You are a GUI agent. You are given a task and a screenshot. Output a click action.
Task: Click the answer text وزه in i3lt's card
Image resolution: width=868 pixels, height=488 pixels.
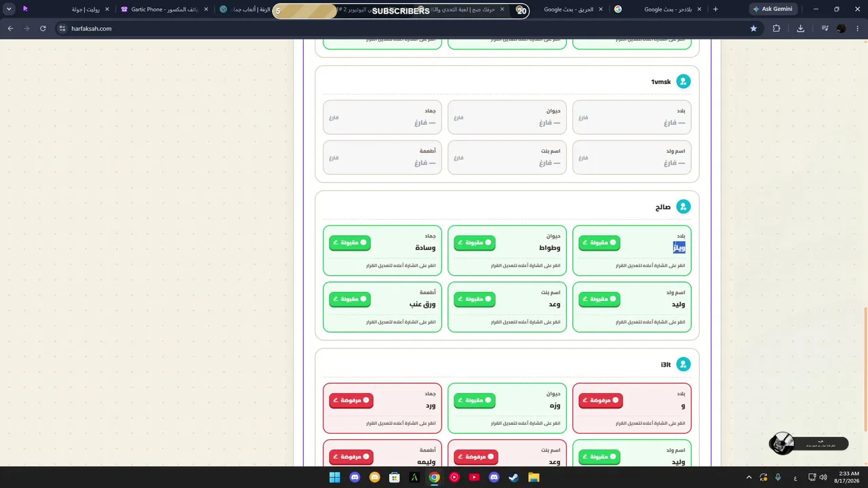(x=555, y=405)
